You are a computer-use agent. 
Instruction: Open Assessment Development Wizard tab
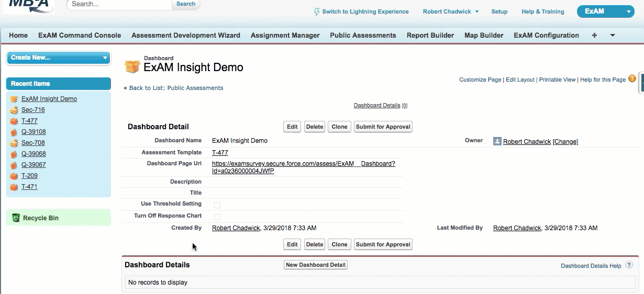(186, 36)
